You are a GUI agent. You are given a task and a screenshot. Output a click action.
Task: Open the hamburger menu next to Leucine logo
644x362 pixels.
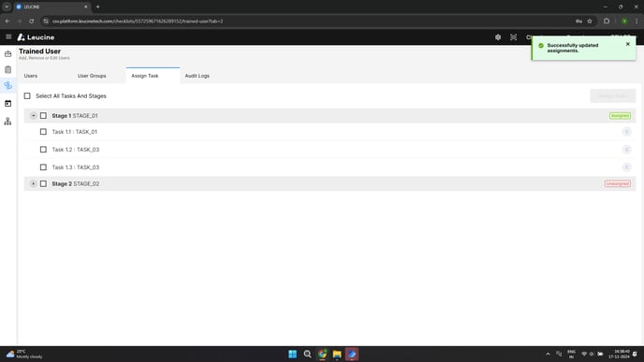[8, 36]
